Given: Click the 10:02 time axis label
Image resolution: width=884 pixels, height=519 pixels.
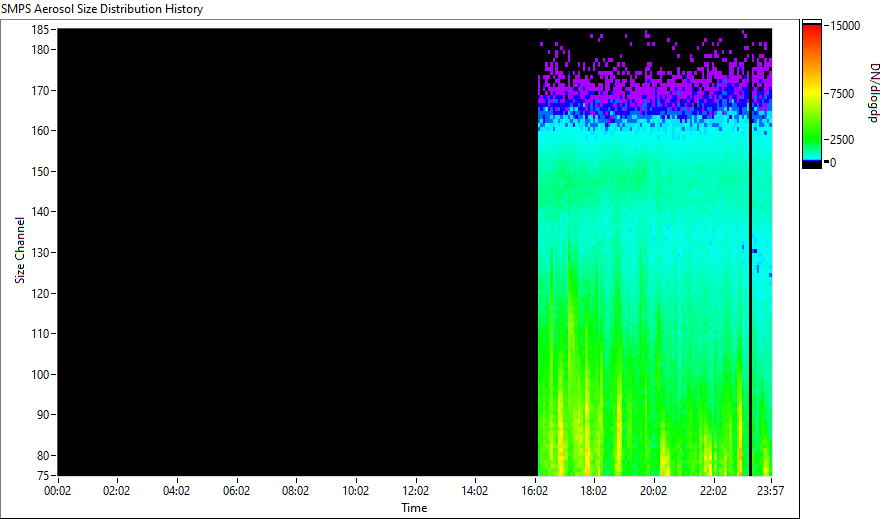Looking at the screenshot, I should (x=355, y=491).
